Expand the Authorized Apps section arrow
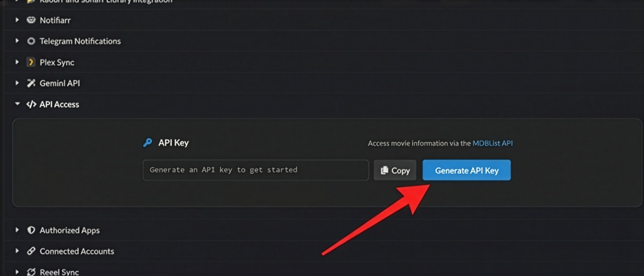This screenshot has width=644, height=276. coord(17,230)
